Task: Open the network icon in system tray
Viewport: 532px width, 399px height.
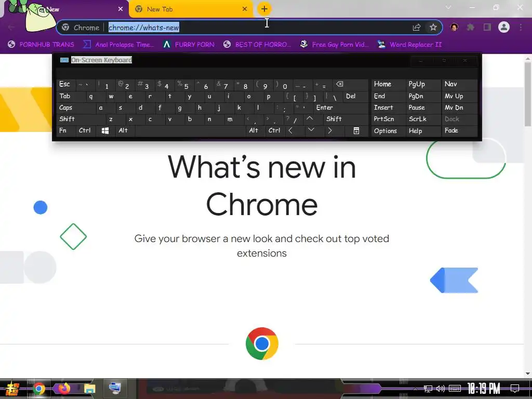Action: 428,389
